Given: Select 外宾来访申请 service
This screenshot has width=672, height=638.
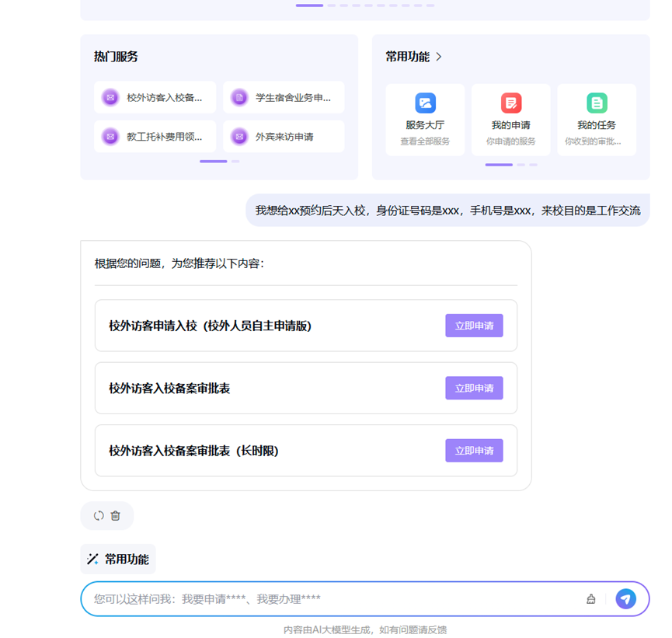Looking at the screenshot, I should [284, 137].
